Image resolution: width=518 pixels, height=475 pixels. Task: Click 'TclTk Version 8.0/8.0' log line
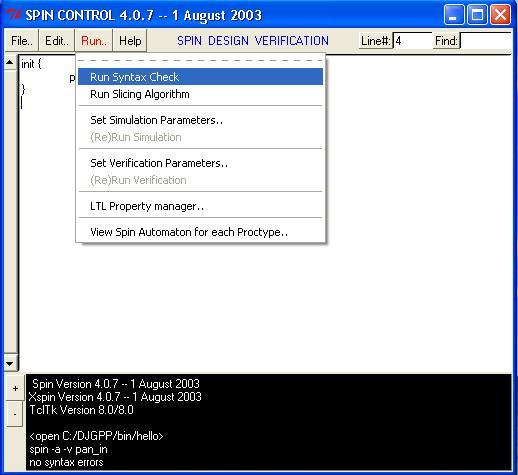coord(82,410)
